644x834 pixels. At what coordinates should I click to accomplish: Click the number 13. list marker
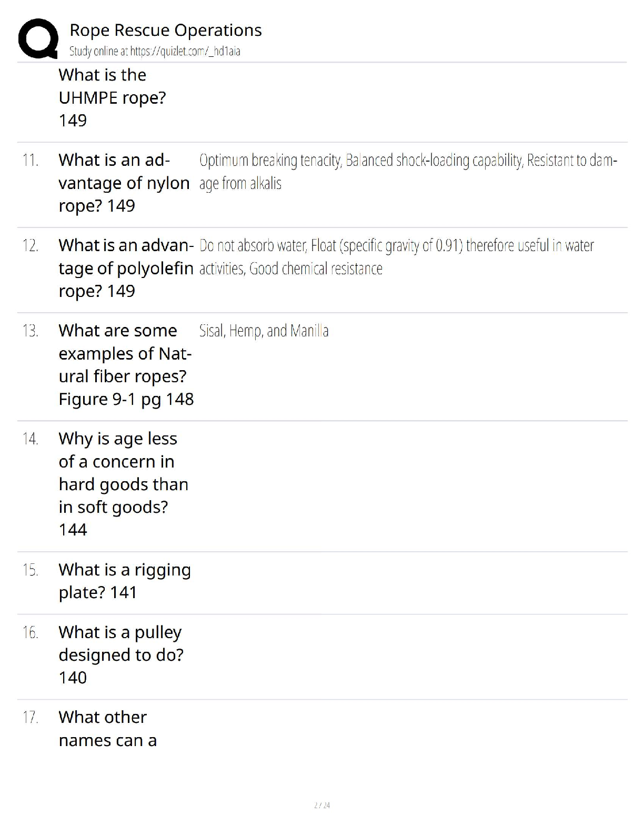(31, 331)
